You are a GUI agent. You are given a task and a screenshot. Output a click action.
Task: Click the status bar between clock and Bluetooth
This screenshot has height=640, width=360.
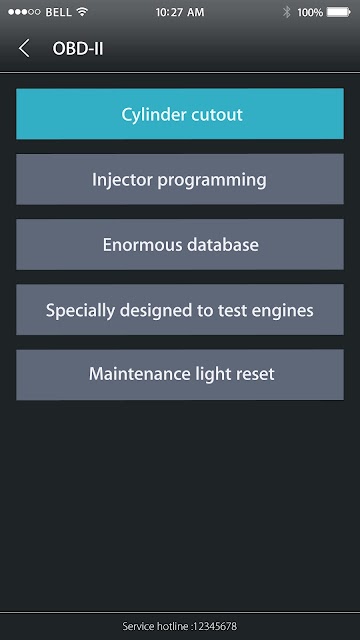click(244, 12)
